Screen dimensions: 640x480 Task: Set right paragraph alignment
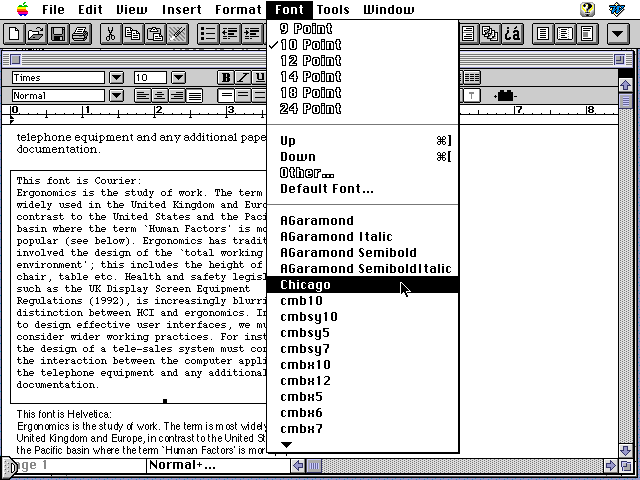click(x=177, y=96)
